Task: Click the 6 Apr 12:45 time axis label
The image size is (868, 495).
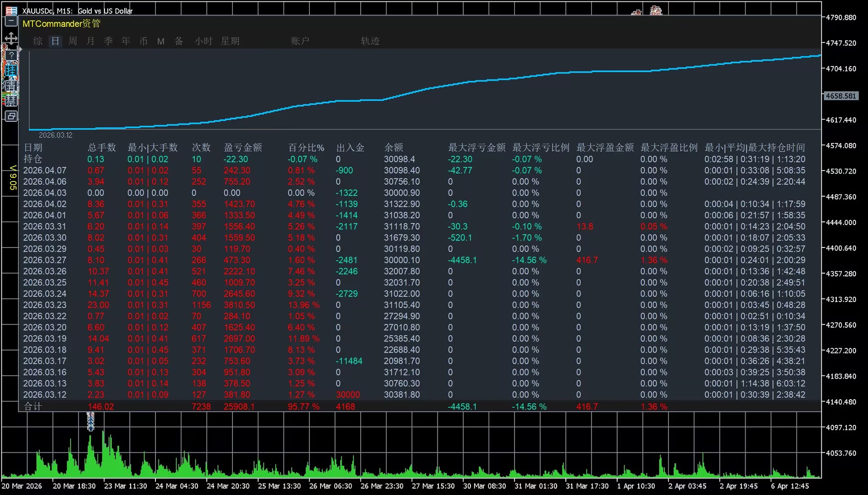Action: (790, 486)
